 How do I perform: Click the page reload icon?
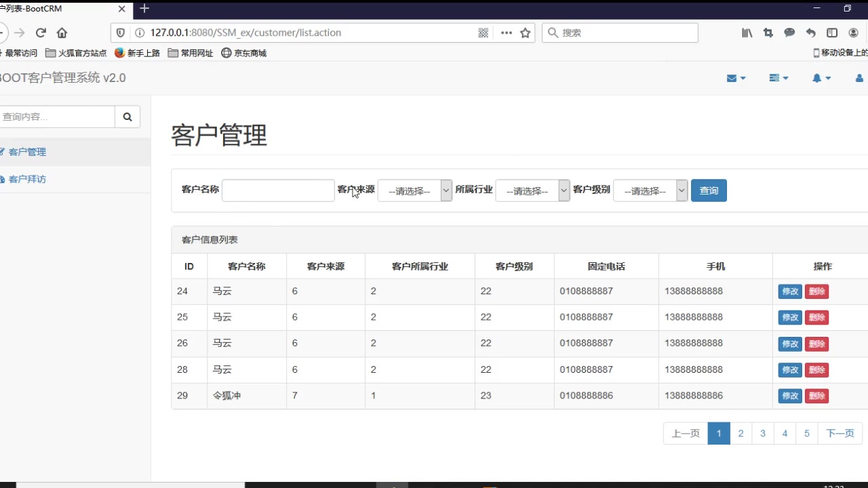click(x=41, y=32)
